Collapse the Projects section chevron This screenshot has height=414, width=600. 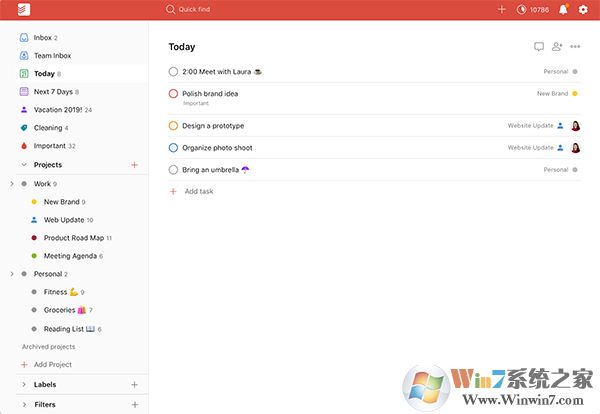[24, 165]
